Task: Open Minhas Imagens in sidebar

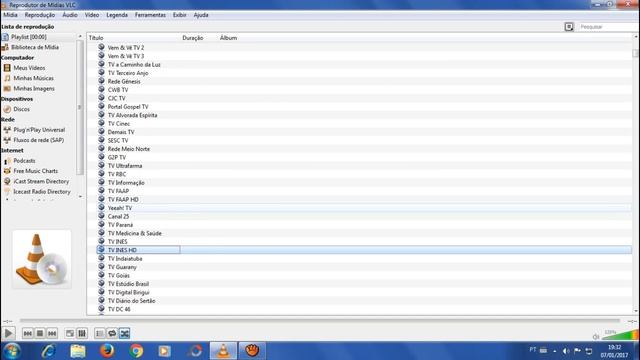Action: coord(34,89)
